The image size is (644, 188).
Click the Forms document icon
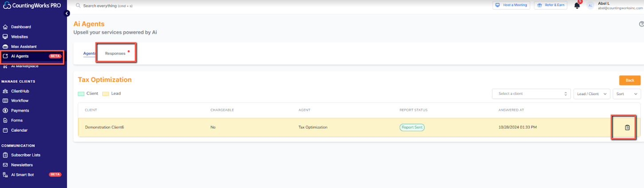tap(5, 120)
